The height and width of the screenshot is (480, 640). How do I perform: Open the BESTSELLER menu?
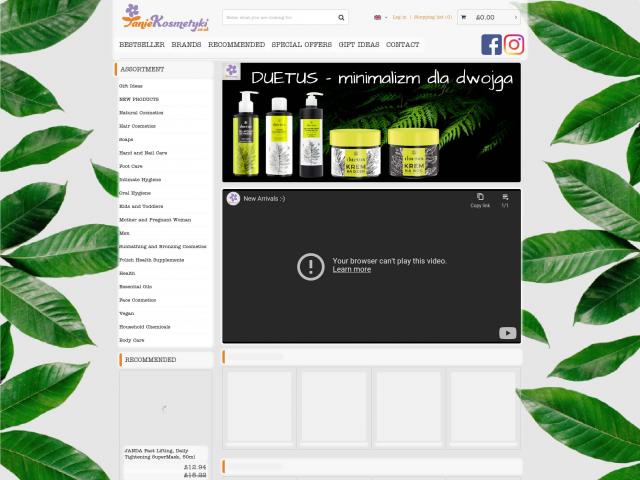point(142,44)
